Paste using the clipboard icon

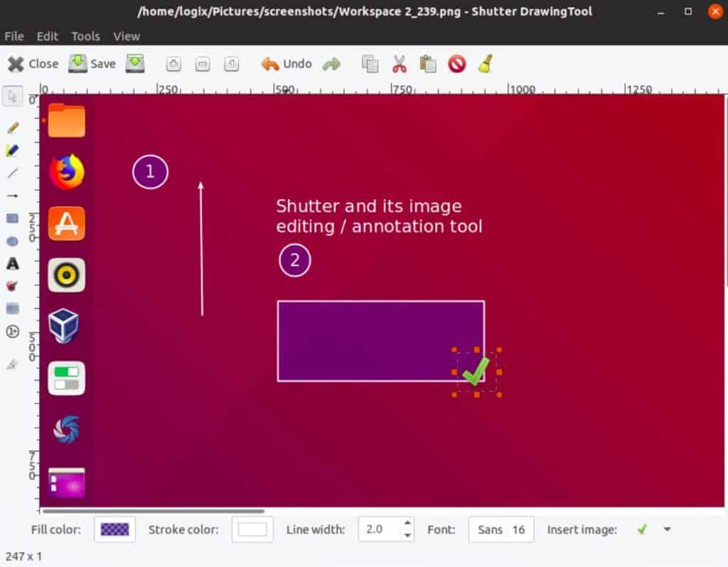point(427,64)
